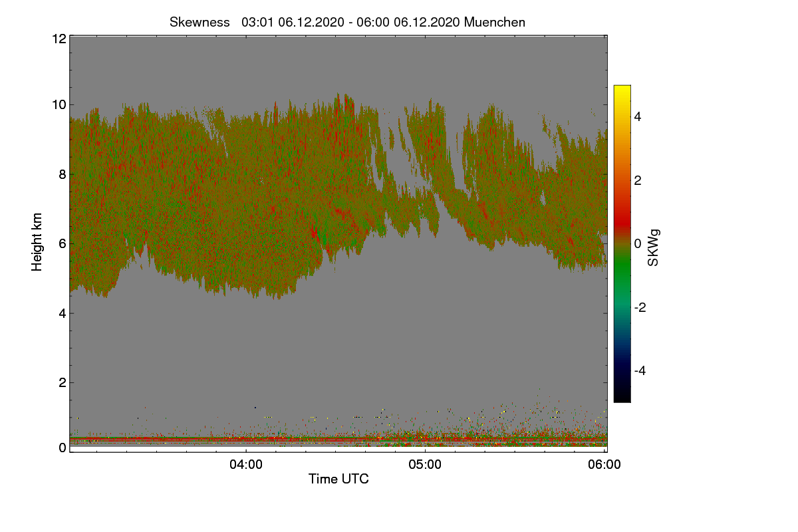Click the 05:00 time tick label

point(425,465)
